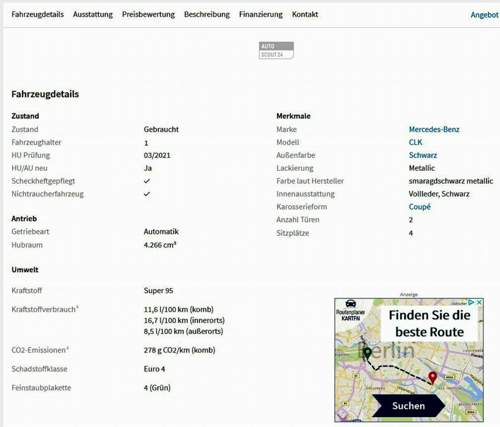Click the Nichtraucherfahrzeug checkmark
Image resolution: width=500 pixels, height=427 pixels.
point(147,194)
